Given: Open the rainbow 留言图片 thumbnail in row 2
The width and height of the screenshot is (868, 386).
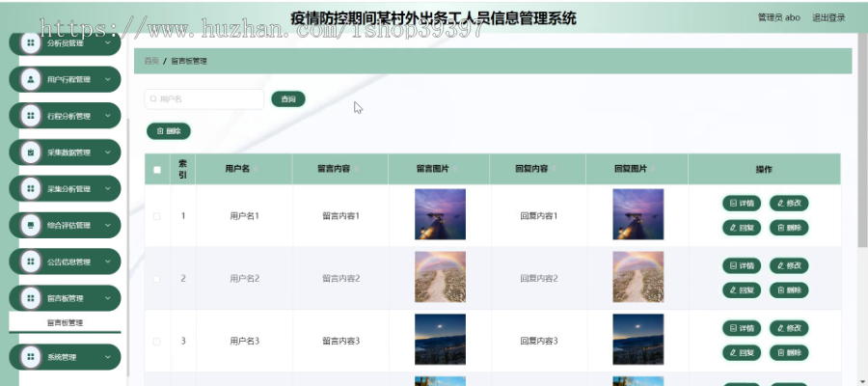Looking at the screenshot, I should click(440, 277).
